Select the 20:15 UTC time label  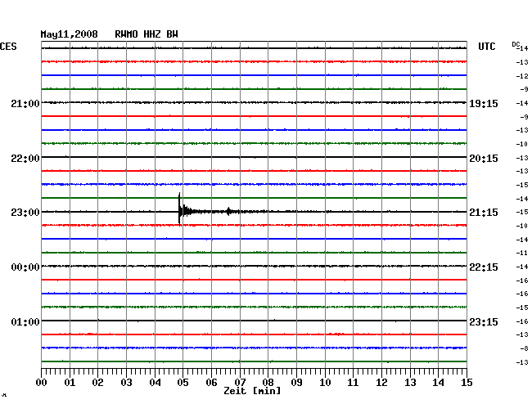[x=484, y=159]
